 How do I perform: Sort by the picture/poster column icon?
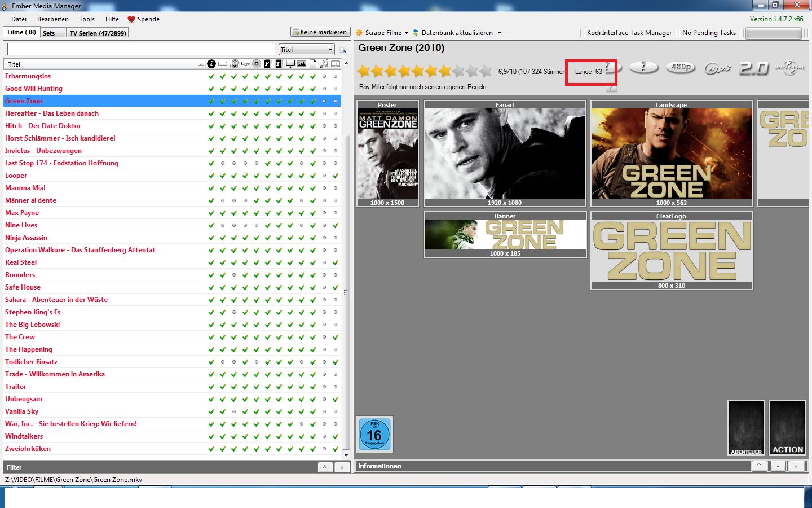(x=302, y=64)
